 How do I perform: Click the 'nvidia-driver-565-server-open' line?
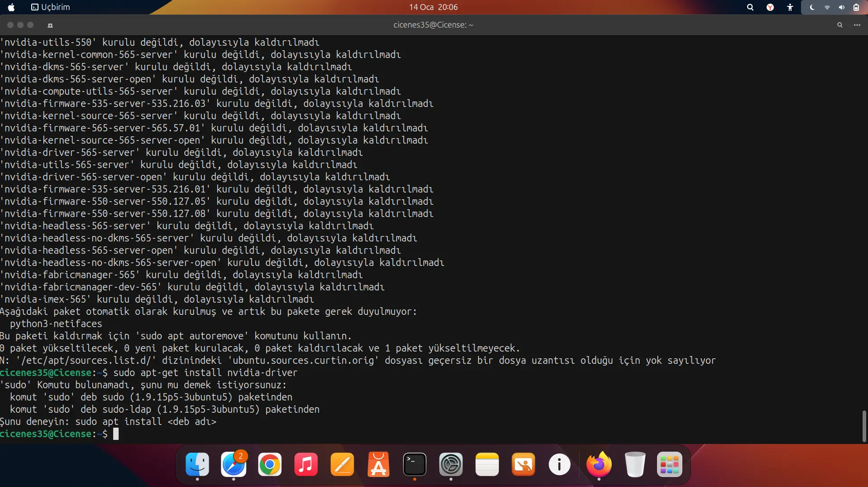tap(195, 177)
